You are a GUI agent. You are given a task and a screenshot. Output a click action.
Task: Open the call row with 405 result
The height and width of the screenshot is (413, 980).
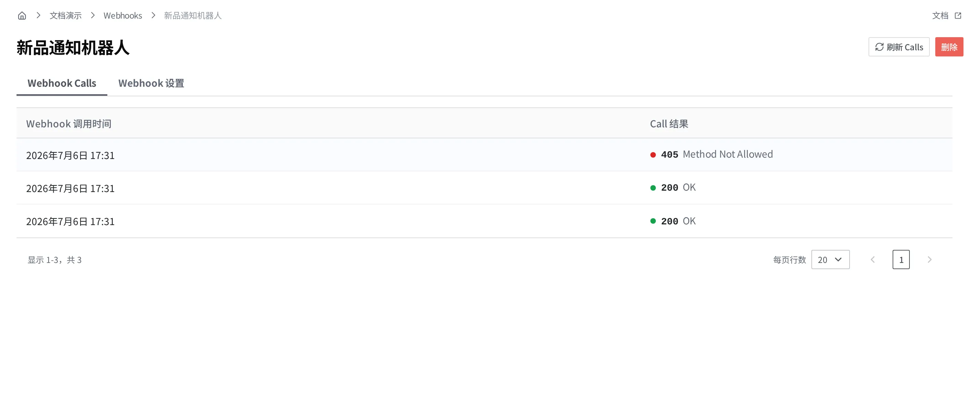click(x=484, y=155)
